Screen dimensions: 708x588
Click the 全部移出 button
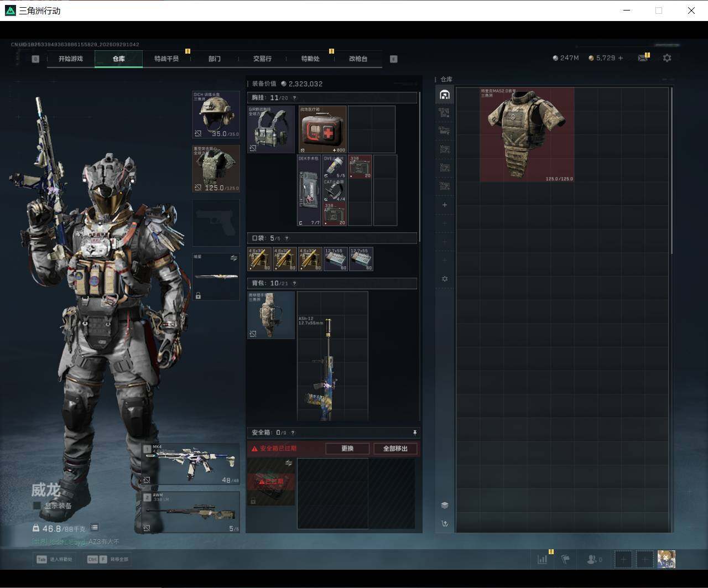click(x=395, y=449)
